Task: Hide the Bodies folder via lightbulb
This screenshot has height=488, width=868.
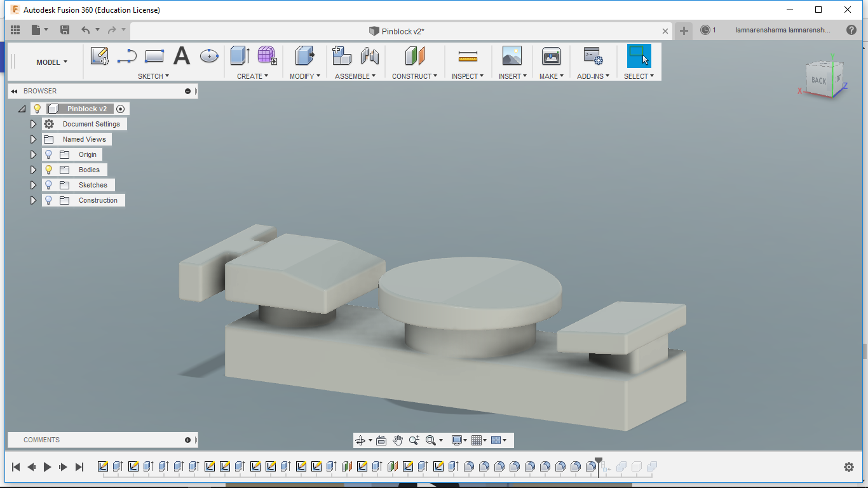Action: click(x=48, y=170)
